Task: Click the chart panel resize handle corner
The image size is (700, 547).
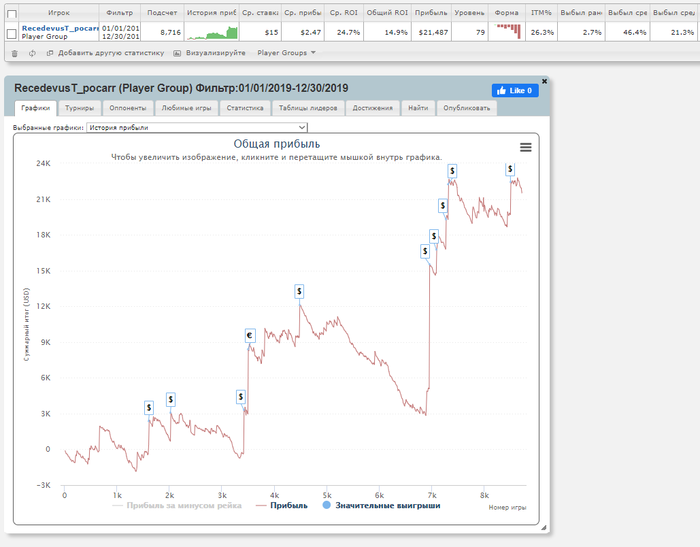Action: 544,527
